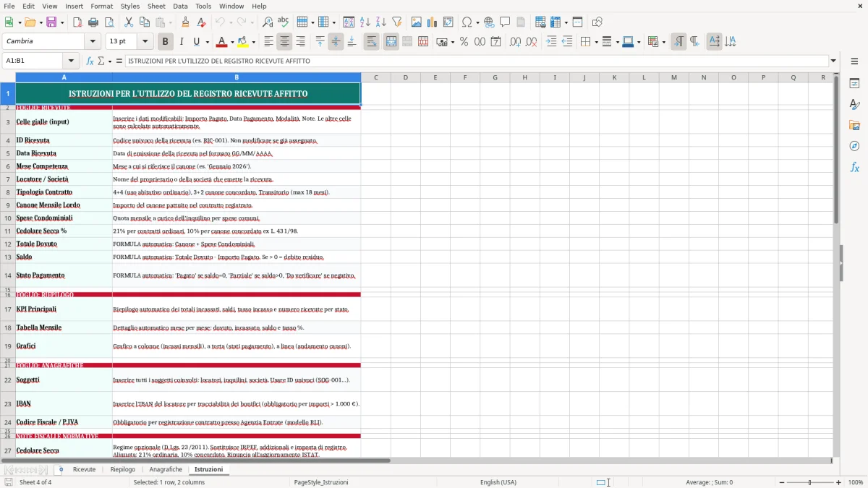868x488 pixels.
Task: Insert an image
Action: click(417, 22)
